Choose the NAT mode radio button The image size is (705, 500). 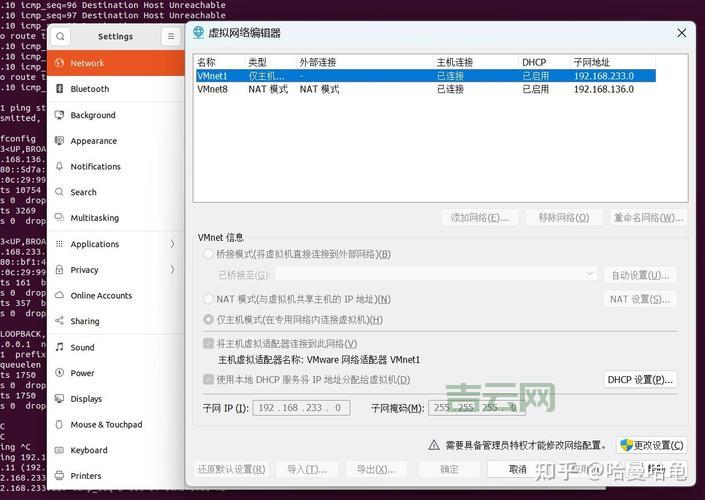208,299
